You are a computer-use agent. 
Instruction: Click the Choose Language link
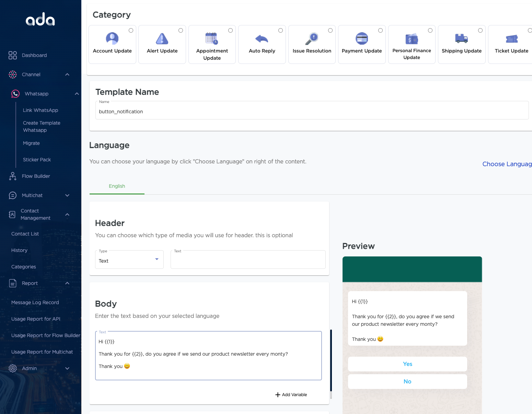[x=507, y=164]
